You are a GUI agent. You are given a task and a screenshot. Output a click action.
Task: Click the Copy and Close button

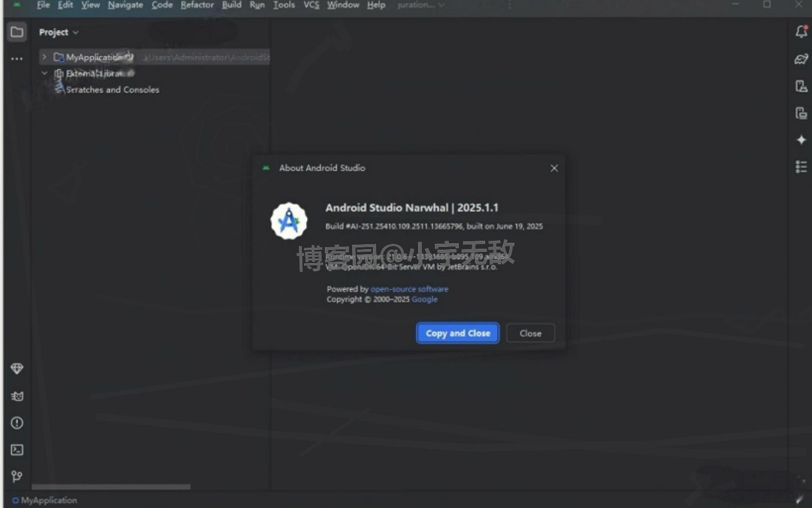click(457, 333)
